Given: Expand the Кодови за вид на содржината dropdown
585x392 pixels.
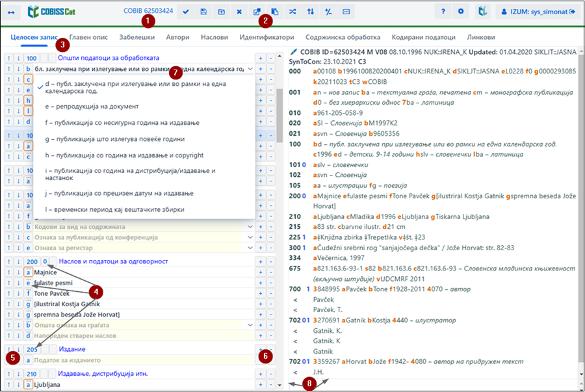Looking at the screenshot, I should point(250,227).
